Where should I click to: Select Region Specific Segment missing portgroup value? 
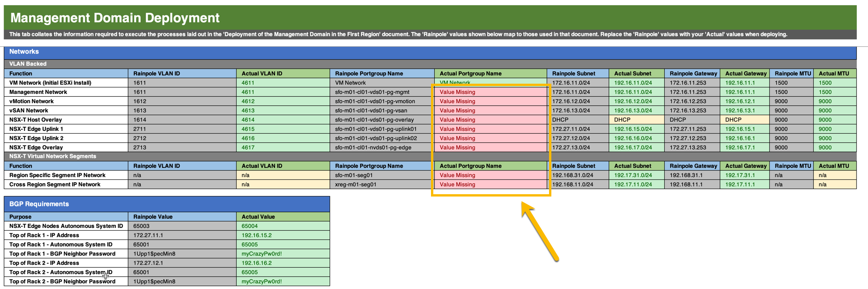[x=490, y=175]
